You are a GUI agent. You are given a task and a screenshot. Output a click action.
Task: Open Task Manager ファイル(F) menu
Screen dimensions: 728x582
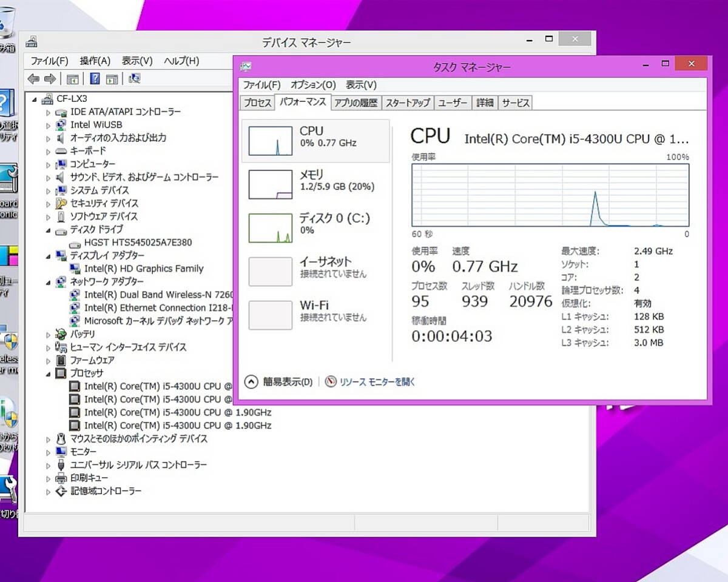tap(262, 85)
